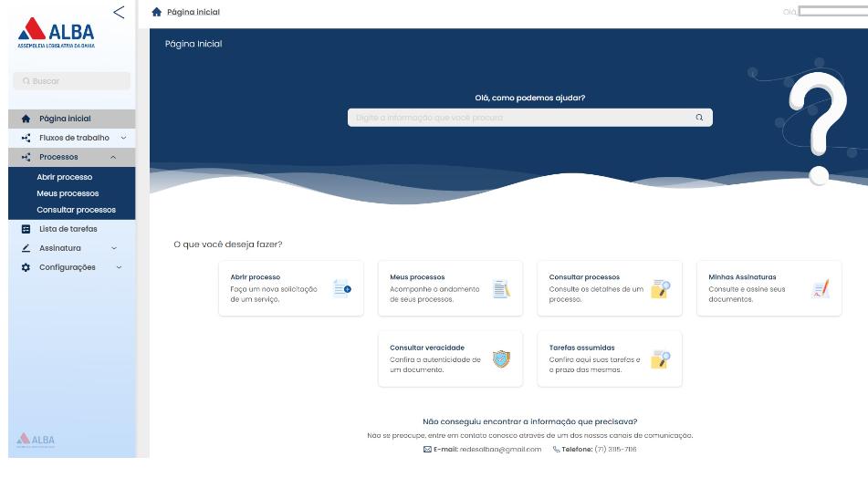The height and width of the screenshot is (488, 868).
Task: Click the magnifier icon in the help search bar
Action: coord(699,118)
